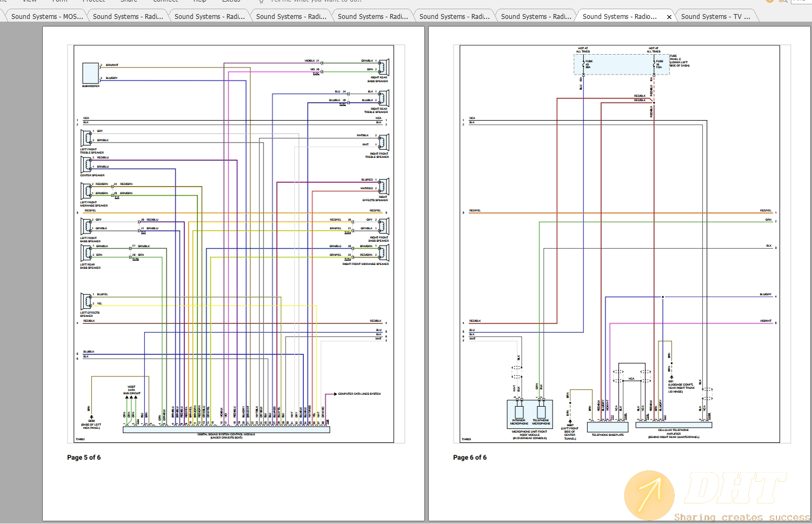Select the CELLULAR TELEPHONE AMPLIFIER label
The height and width of the screenshot is (524, 812).
674,433
